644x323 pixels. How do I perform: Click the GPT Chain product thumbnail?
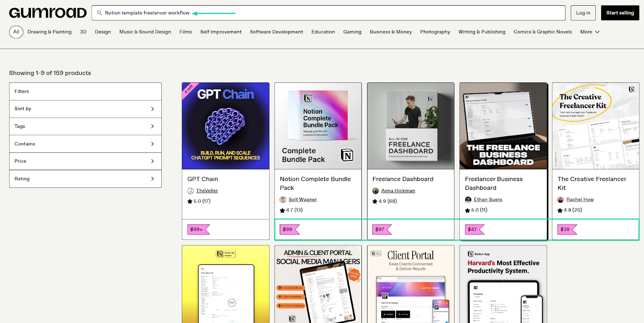point(225,126)
